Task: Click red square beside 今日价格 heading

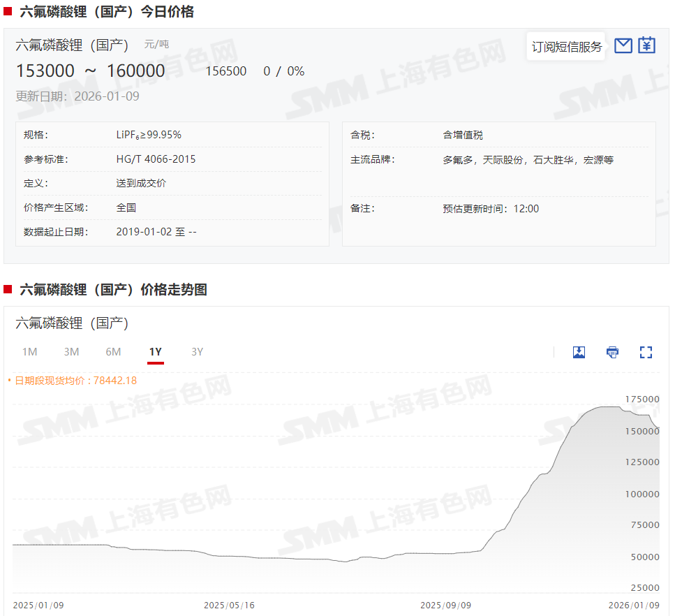Action: (8, 11)
